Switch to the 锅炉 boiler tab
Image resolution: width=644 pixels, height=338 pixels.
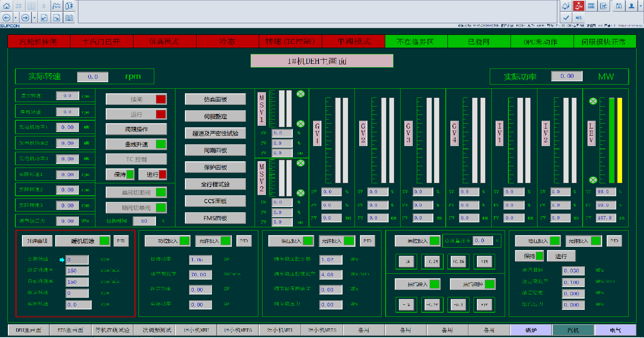click(x=531, y=330)
